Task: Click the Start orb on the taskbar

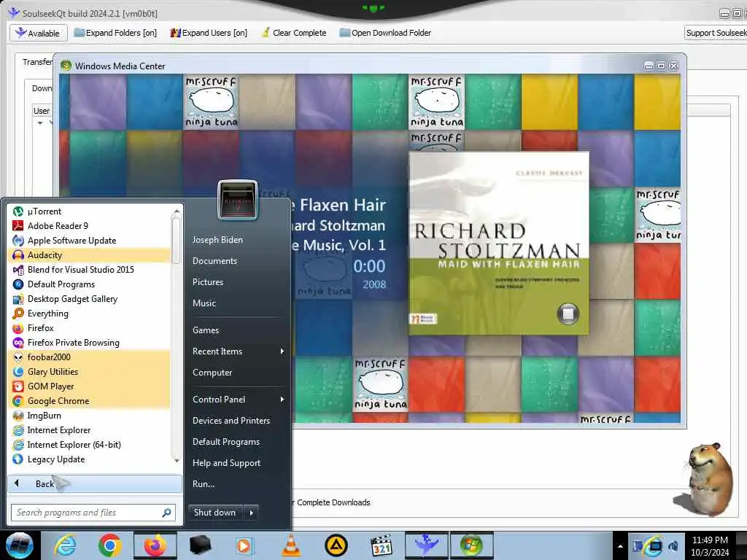Action: pos(19,545)
